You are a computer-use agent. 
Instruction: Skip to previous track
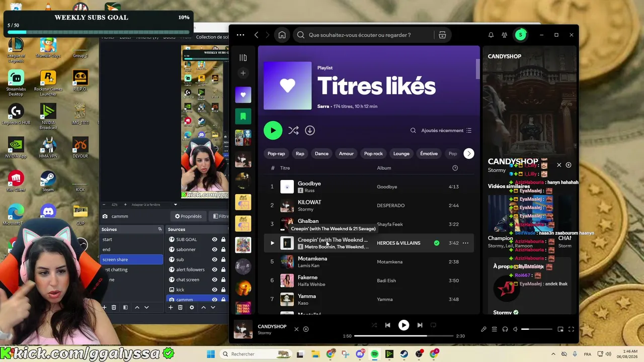387,325
